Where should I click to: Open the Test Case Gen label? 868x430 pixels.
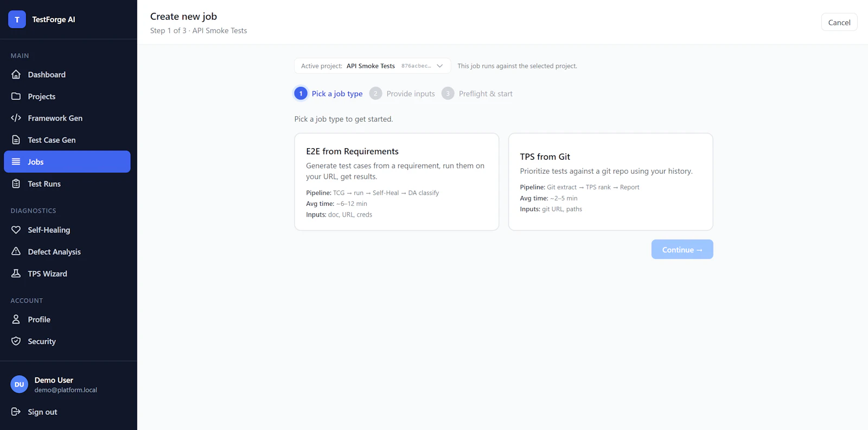pos(52,140)
